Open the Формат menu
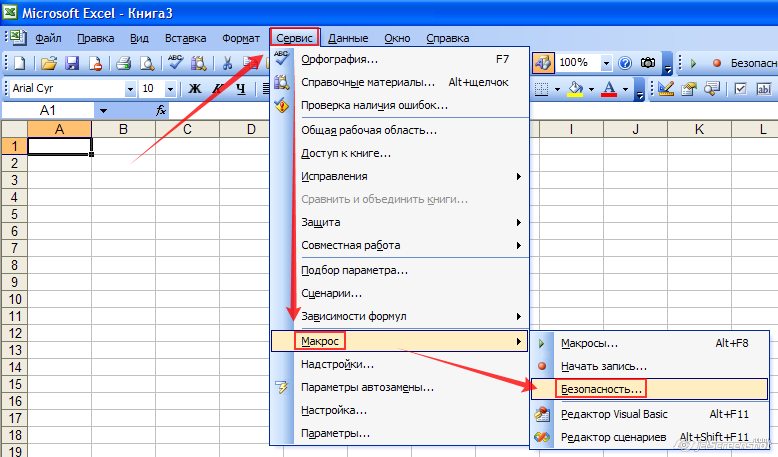Viewport: 778px width, 457px height. (241, 38)
